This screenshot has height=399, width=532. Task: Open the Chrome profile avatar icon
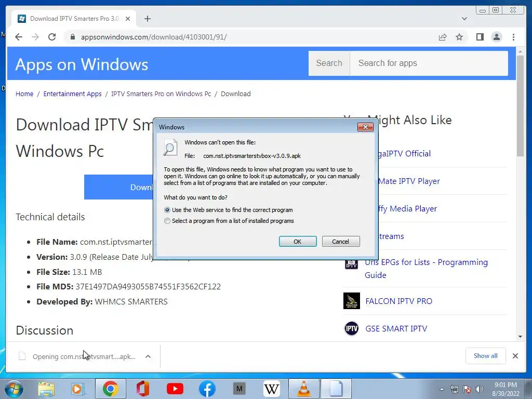click(x=496, y=37)
